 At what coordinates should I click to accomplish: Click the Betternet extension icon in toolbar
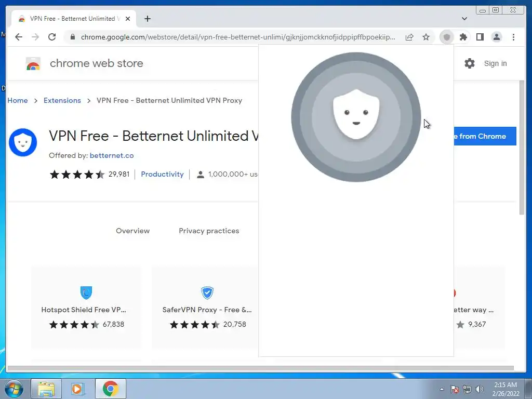pos(446,37)
